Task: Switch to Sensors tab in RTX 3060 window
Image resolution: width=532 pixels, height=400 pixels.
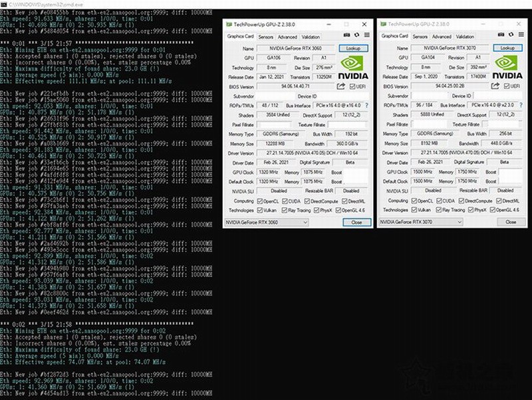Action: click(x=265, y=37)
